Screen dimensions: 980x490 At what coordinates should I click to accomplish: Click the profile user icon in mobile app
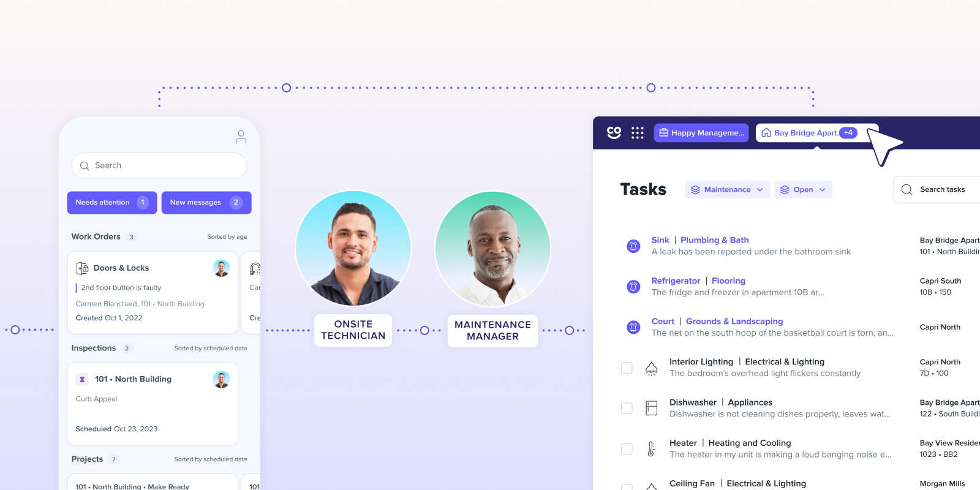point(241,137)
